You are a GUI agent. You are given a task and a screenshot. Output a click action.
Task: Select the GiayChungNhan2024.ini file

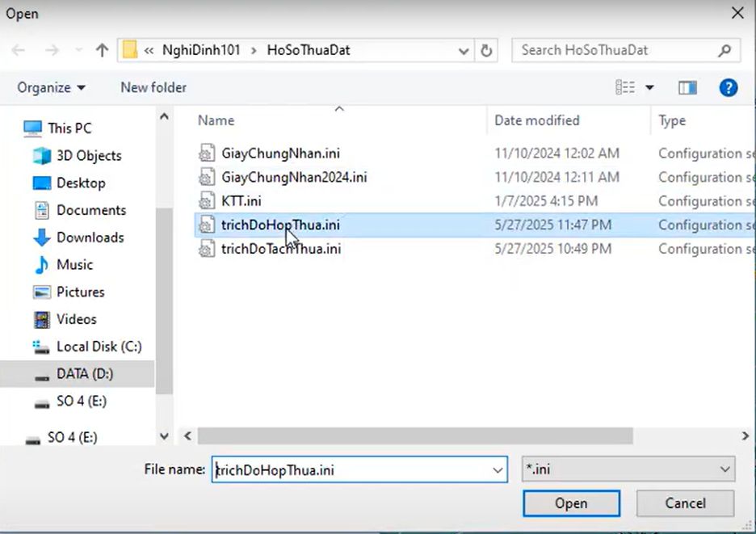[x=294, y=177]
